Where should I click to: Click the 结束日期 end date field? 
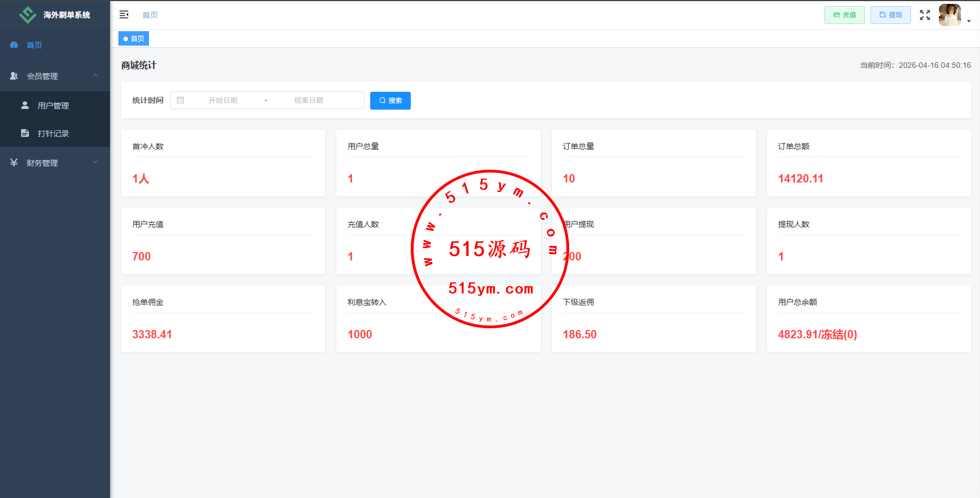pos(309,100)
